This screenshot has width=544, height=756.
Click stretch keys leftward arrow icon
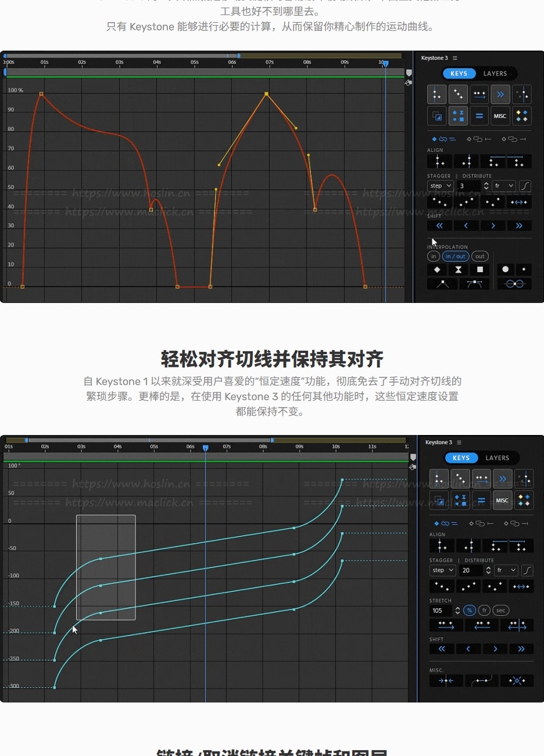pyautogui.click(x=482, y=625)
